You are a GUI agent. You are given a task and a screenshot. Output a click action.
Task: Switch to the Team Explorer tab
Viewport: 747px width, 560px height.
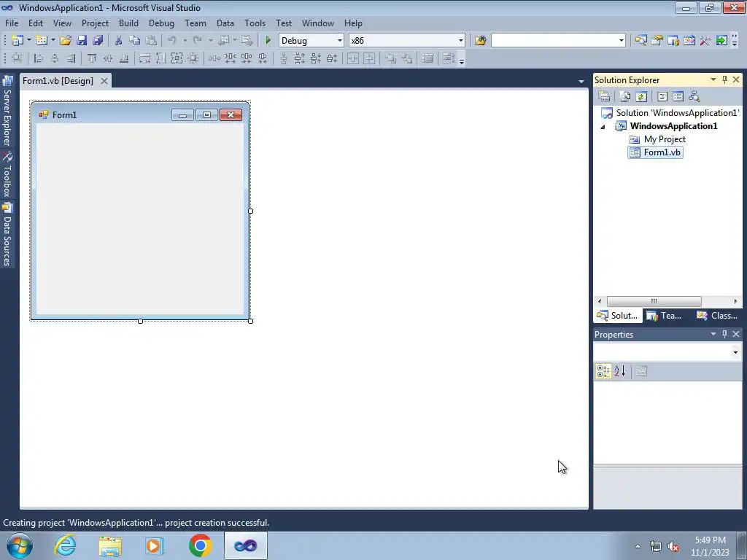pos(664,316)
